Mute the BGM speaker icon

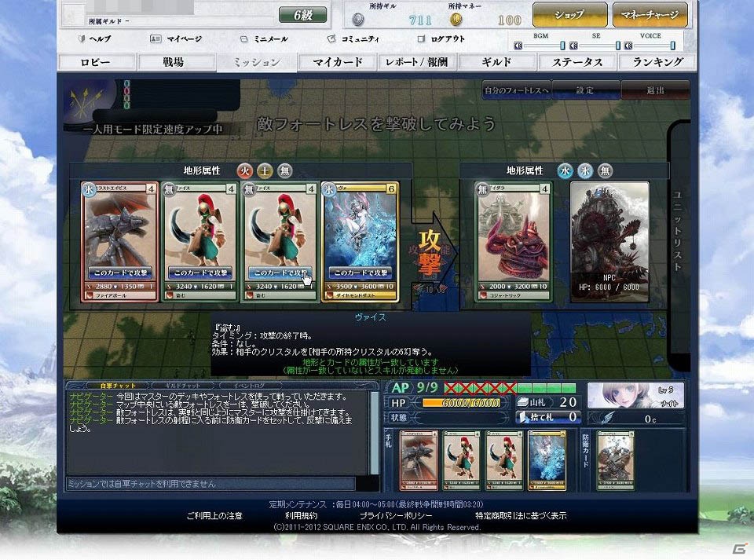518,46
